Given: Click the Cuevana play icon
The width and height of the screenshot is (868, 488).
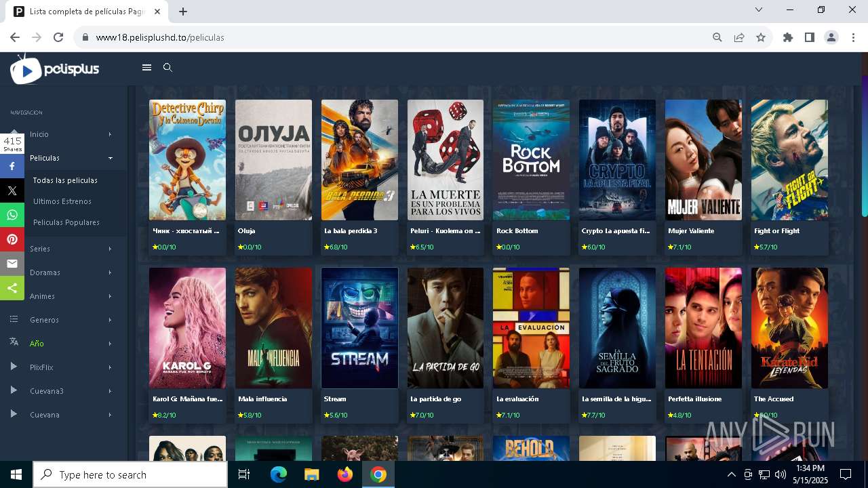Looking at the screenshot, I should point(14,414).
